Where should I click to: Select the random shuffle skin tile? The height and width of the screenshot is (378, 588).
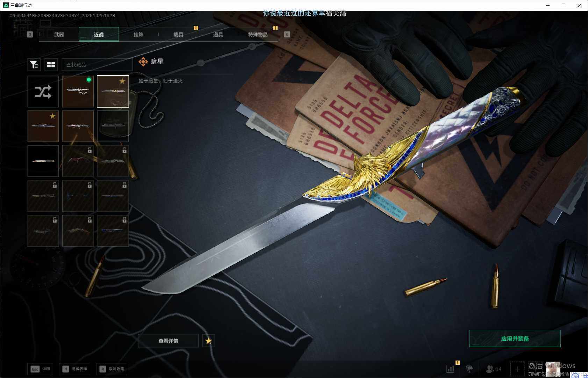click(43, 92)
